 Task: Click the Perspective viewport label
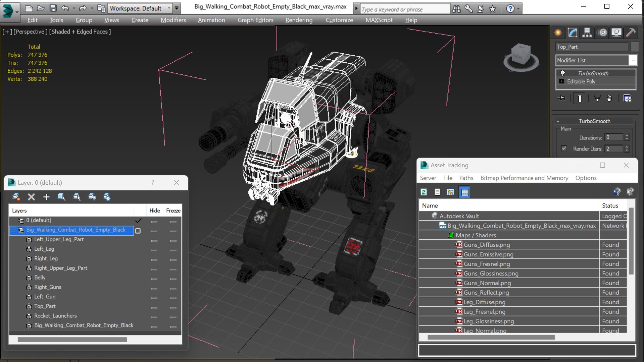[x=30, y=32]
